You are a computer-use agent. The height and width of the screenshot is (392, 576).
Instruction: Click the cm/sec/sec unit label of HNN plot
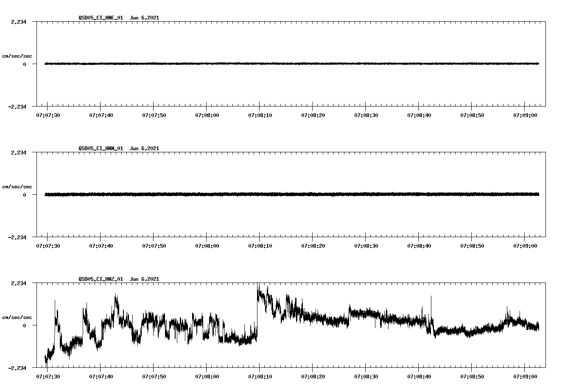tap(17, 187)
